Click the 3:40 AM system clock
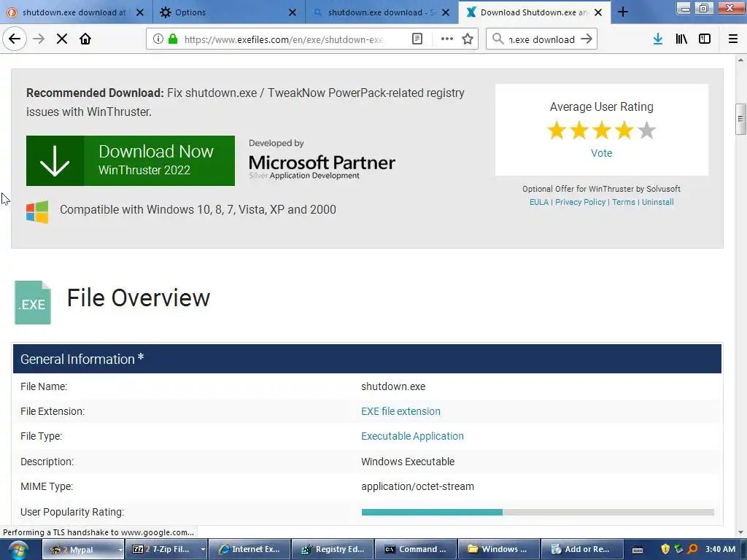 tap(720, 550)
